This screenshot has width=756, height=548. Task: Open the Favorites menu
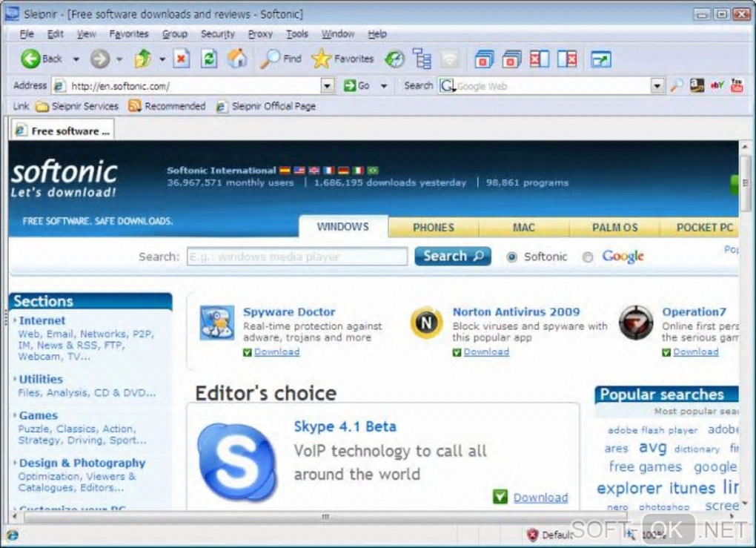click(129, 34)
